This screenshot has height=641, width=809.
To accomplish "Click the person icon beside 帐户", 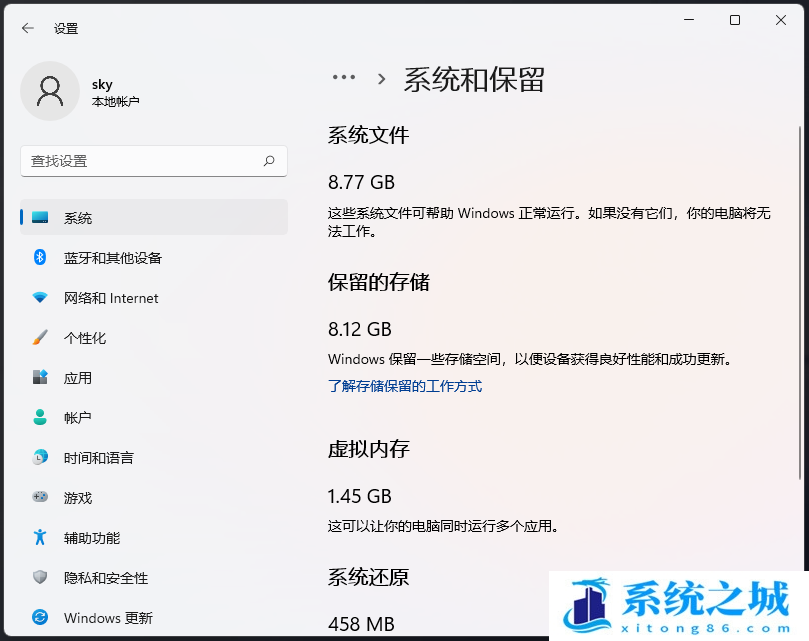I will coord(40,418).
